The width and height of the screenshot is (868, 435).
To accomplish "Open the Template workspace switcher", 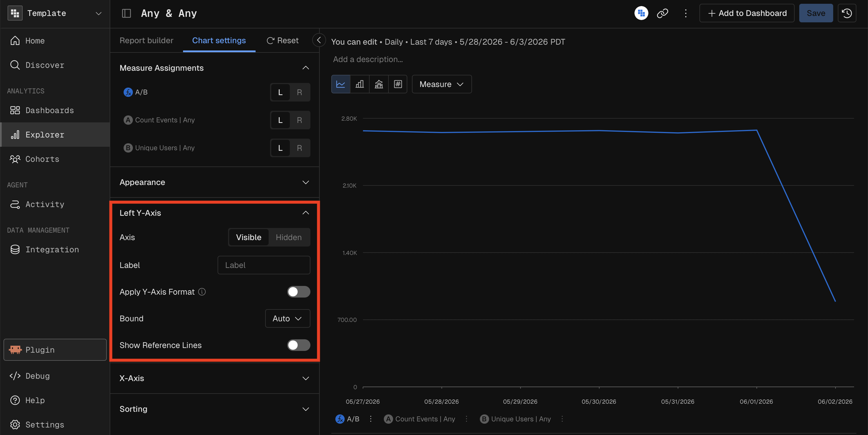I will (55, 13).
